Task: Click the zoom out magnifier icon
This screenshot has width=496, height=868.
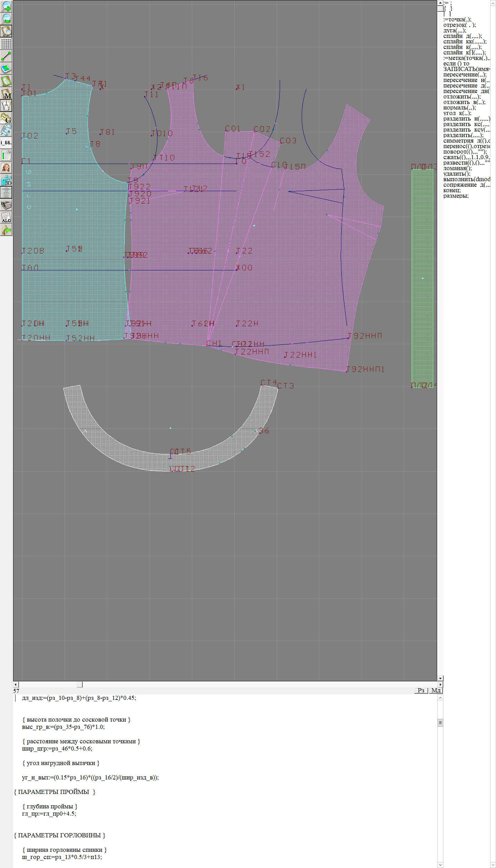Action: click(x=6, y=19)
